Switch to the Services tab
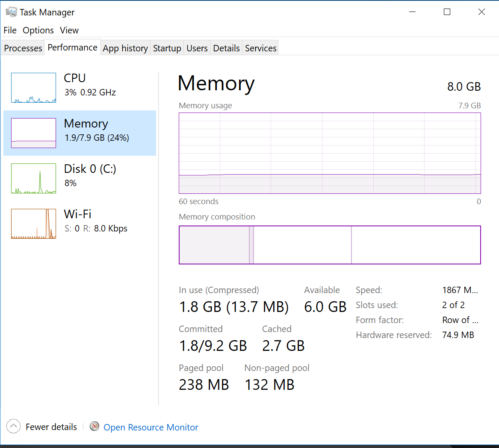This screenshot has width=499, height=448. [x=261, y=48]
